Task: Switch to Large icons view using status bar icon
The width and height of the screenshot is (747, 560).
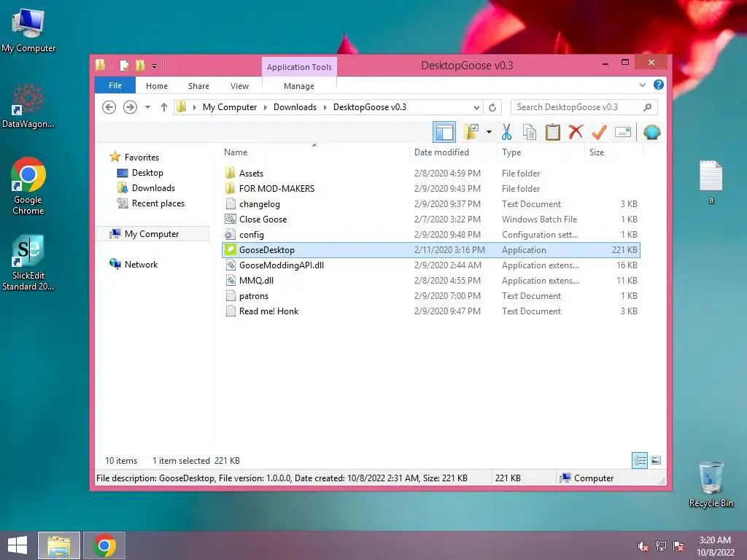Action: coord(656,460)
